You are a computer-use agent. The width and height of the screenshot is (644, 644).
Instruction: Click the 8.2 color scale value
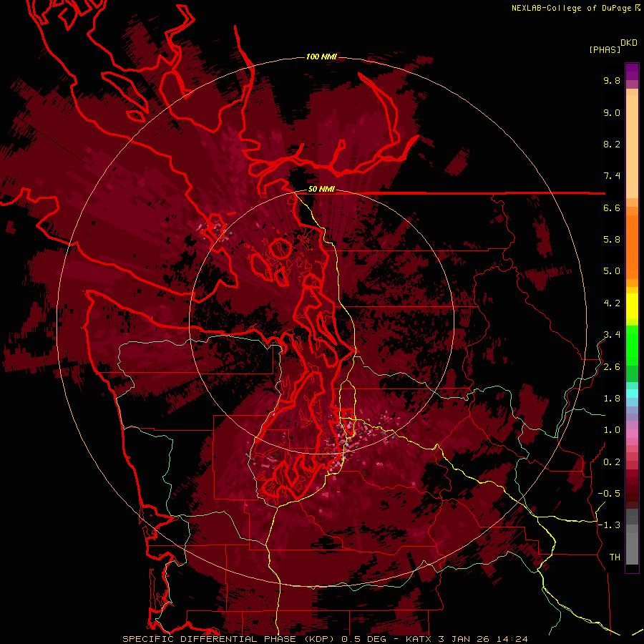point(612,144)
